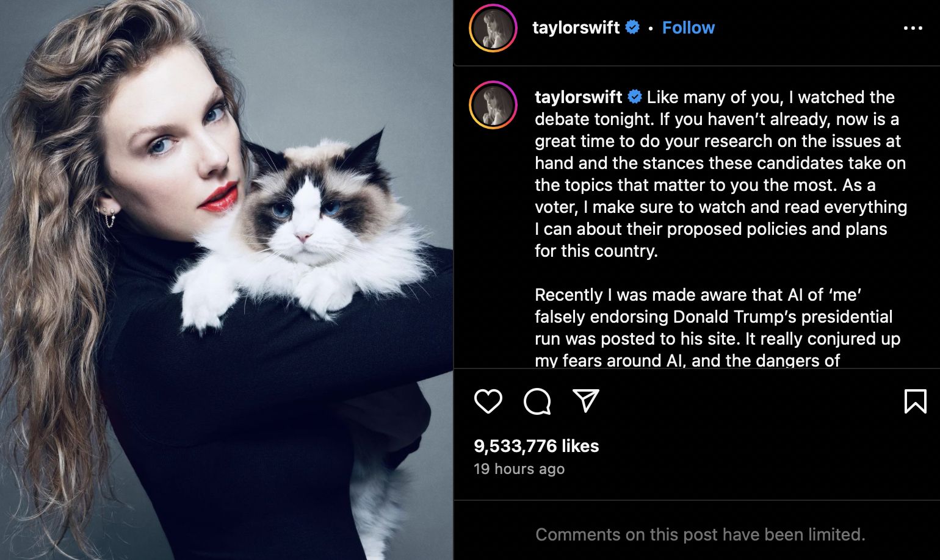Click the verified badge in the caption

tap(635, 97)
